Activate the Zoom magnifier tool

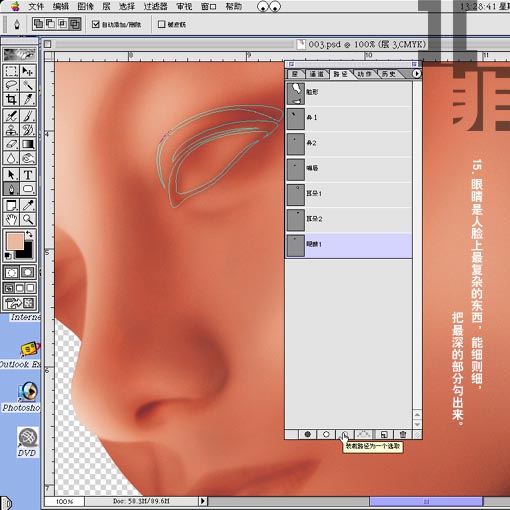(x=28, y=220)
